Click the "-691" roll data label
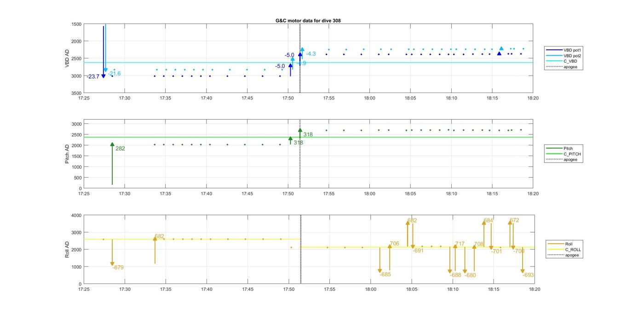This screenshot has width=644, height=319. [418, 250]
